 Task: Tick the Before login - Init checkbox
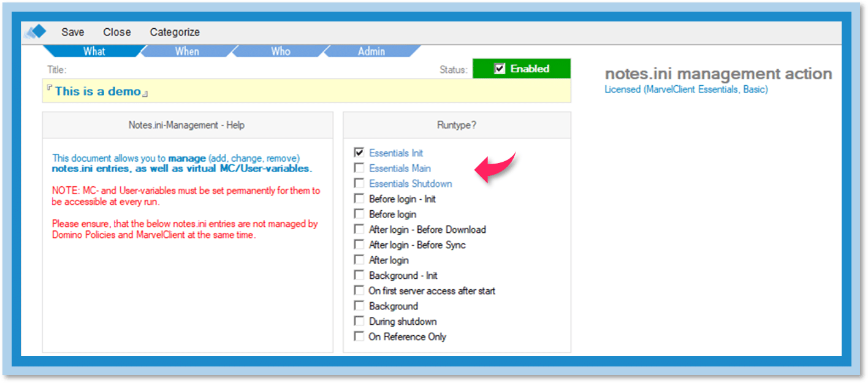tap(359, 199)
